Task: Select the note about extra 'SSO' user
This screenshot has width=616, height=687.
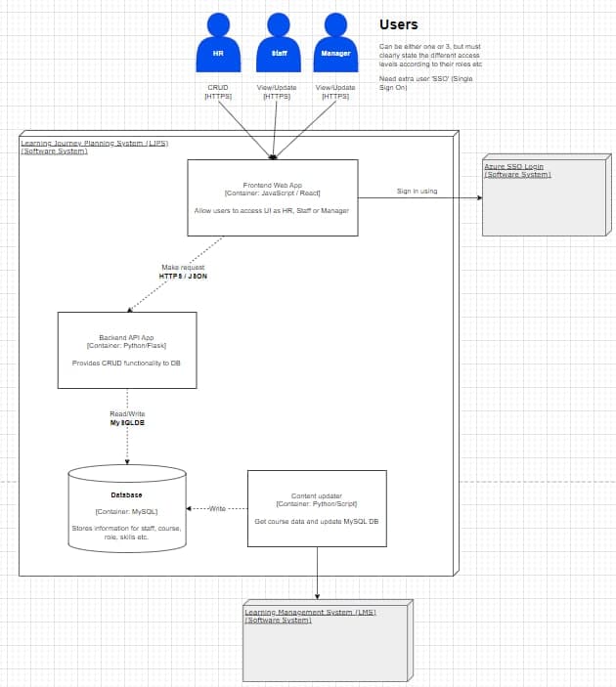Action: click(425, 83)
